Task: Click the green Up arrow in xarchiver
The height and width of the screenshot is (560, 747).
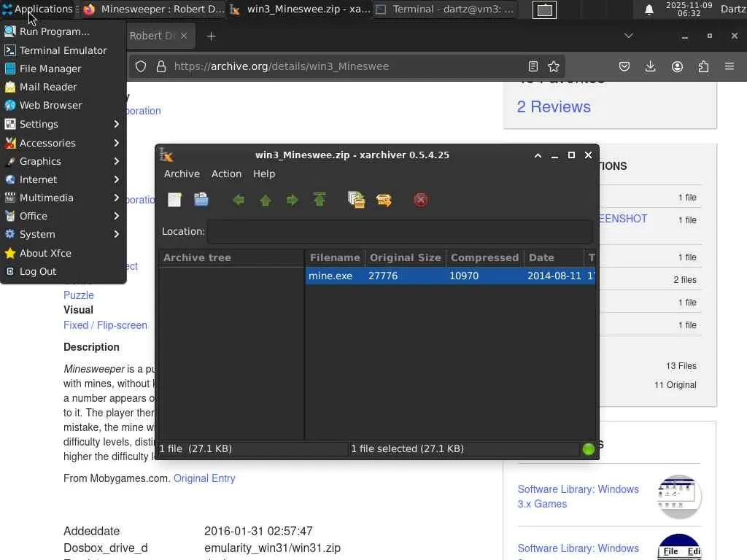Action: (266, 200)
